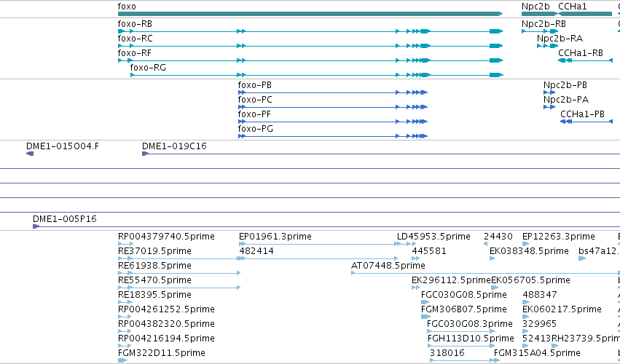Click the Npc2b-PA protein label
Viewport: 620px width, 364px height.
566,100
